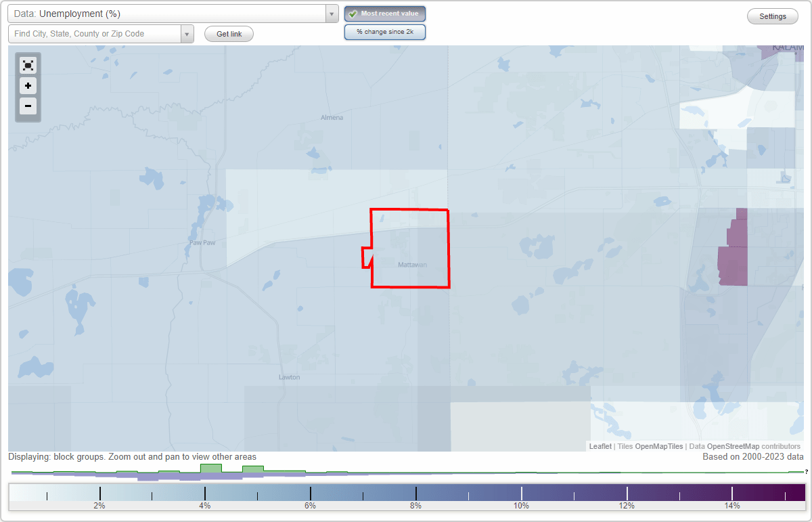Click the color scale near the 8% mark
Image resolution: width=812 pixels, height=522 pixels.
click(x=415, y=491)
